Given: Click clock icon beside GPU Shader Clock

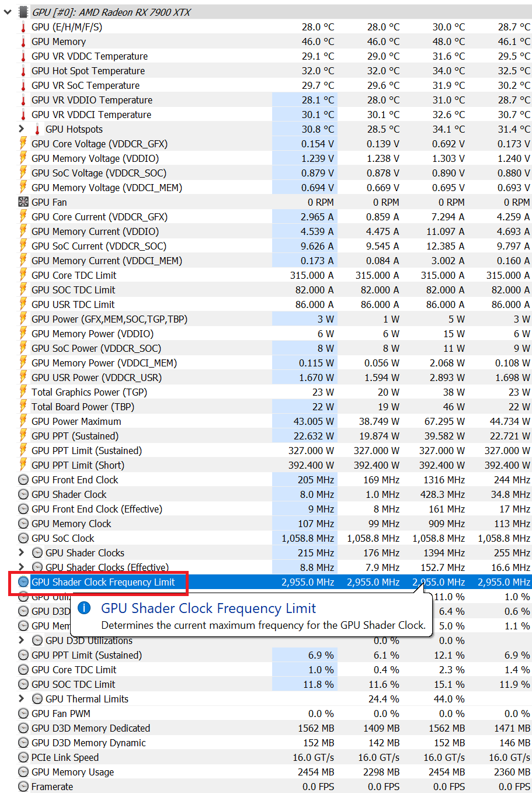Looking at the screenshot, I should point(23,494).
